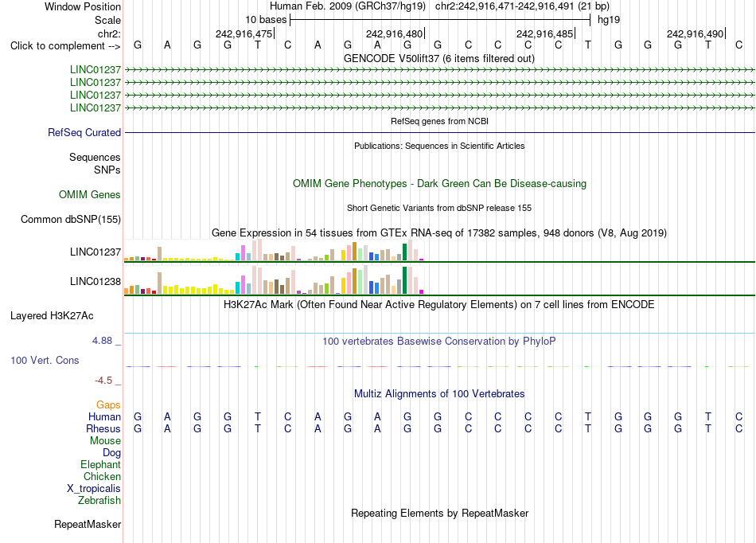This screenshot has width=756, height=543.
Task: Click the chr2: ruler label
Action: pos(109,33)
